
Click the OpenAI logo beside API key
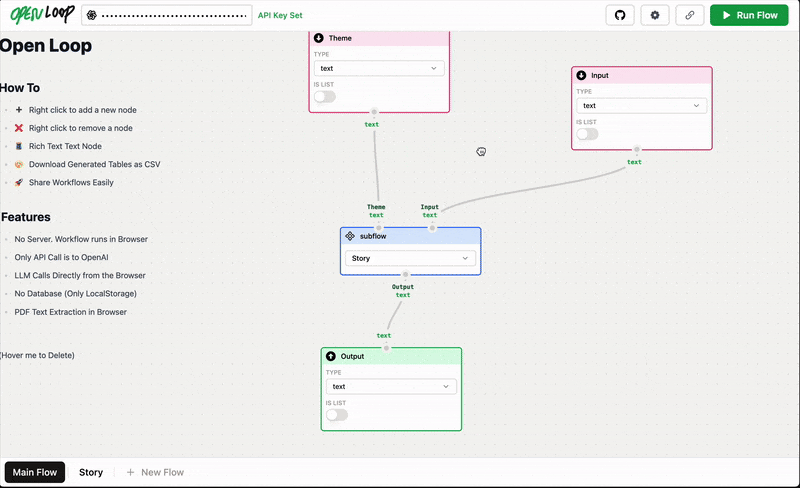click(92, 15)
